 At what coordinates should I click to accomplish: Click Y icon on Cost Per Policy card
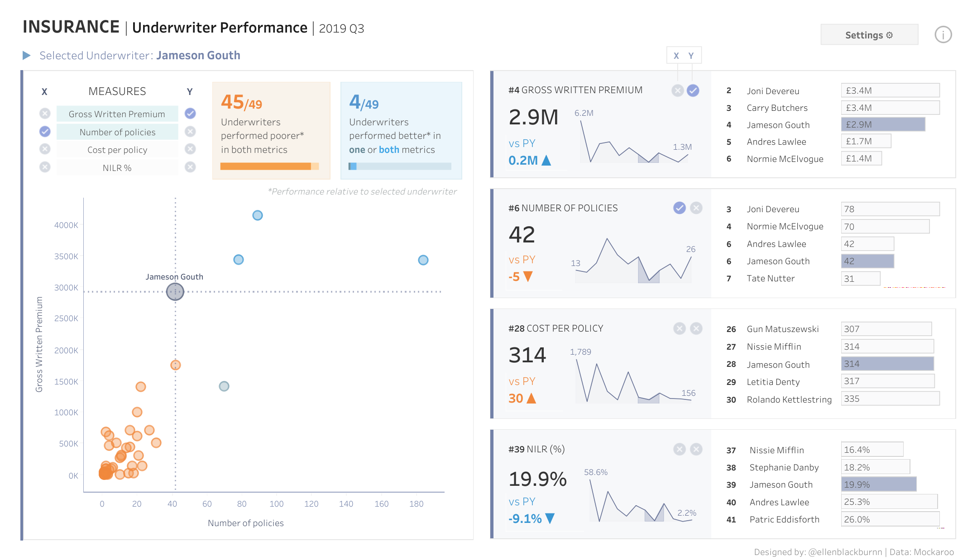[x=696, y=328]
